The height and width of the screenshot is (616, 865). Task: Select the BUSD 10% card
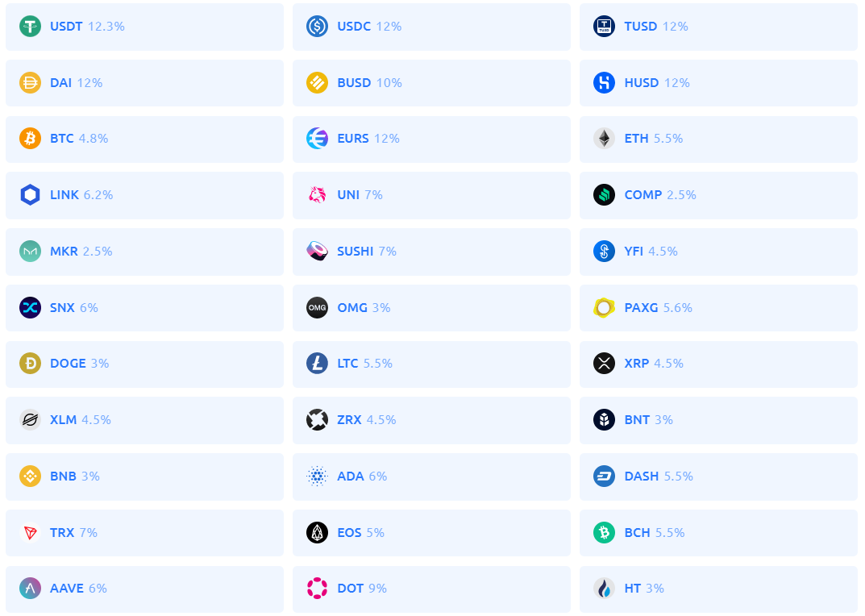click(431, 83)
